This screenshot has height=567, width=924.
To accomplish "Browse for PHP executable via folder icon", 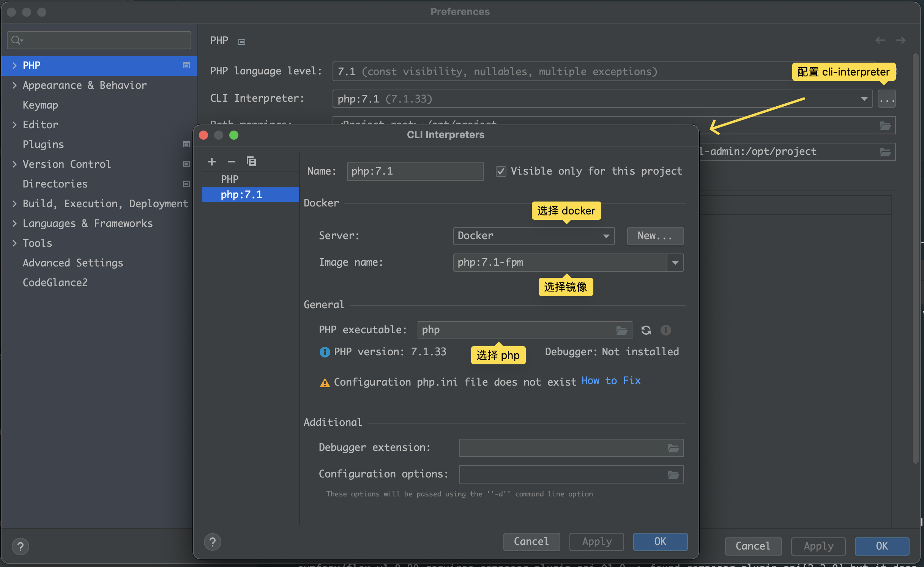I will (x=621, y=331).
